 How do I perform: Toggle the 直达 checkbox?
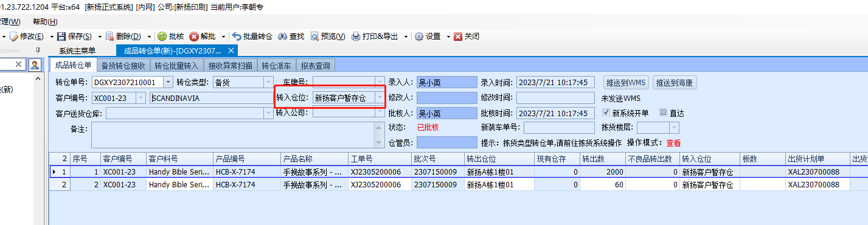tap(664, 112)
